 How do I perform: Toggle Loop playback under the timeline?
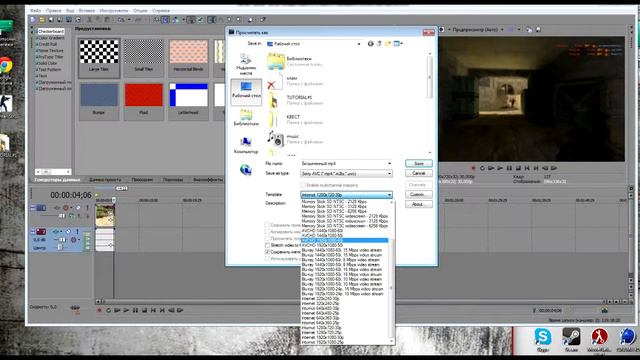point(108,311)
